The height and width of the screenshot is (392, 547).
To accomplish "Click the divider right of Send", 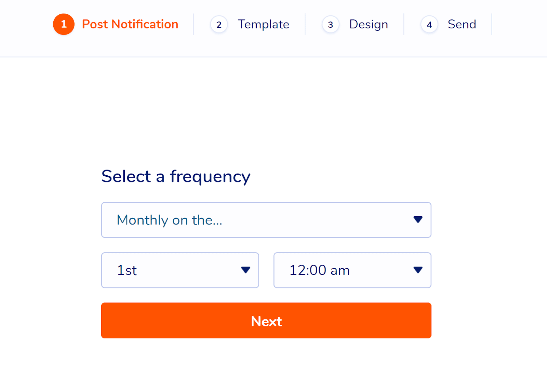I will [492, 24].
